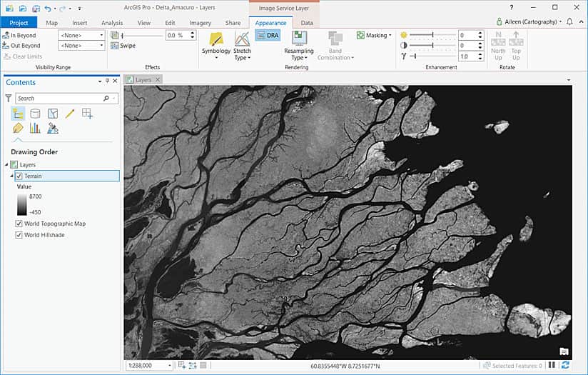Viewport: 588px width, 375px height.
Task: Click the refresh map icon in status bar
Action: coord(565,365)
